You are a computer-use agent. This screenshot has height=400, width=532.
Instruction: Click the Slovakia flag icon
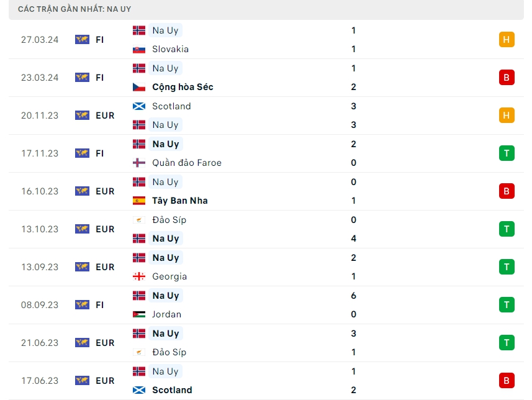139,49
